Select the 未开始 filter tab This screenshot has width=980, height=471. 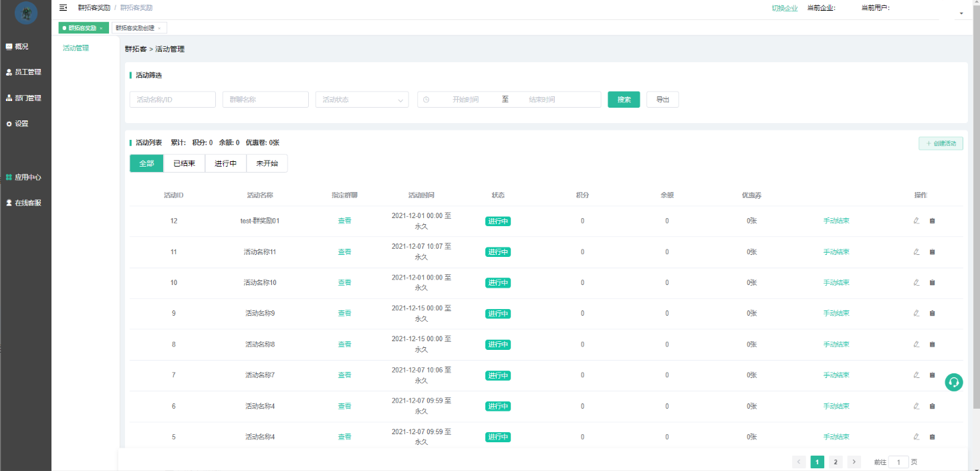coord(267,163)
